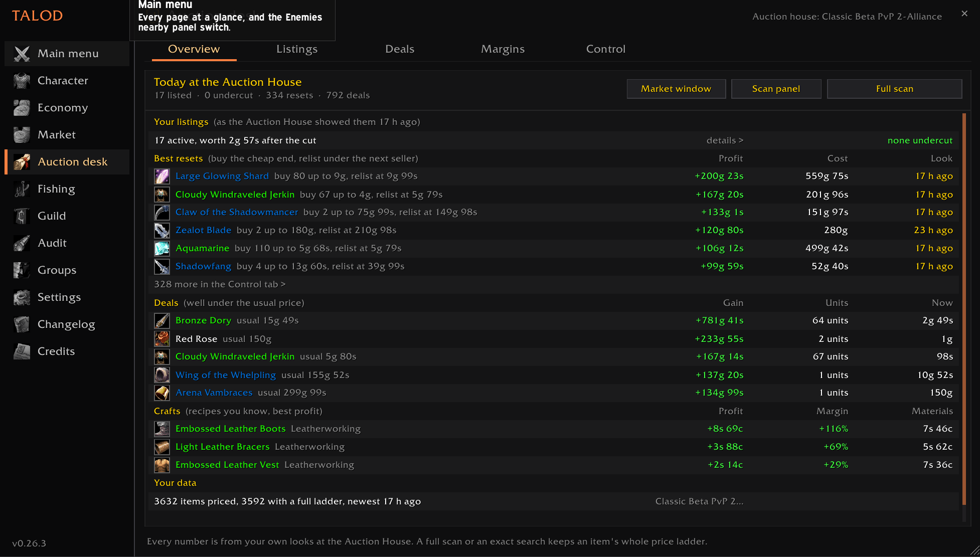Open the Settings gear icon
Image resolution: width=980 pixels, height=557 pixels.
point(22,297)
